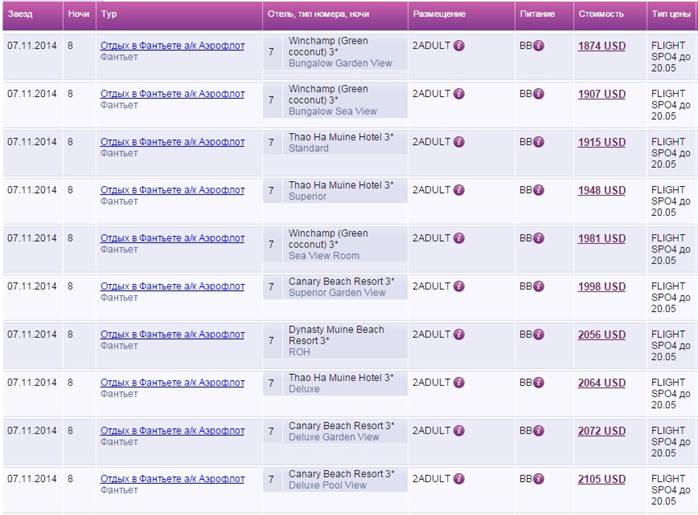Click 2ADULT help icon in 1998 USD row

pyautogui.click(x=459, y=286)
